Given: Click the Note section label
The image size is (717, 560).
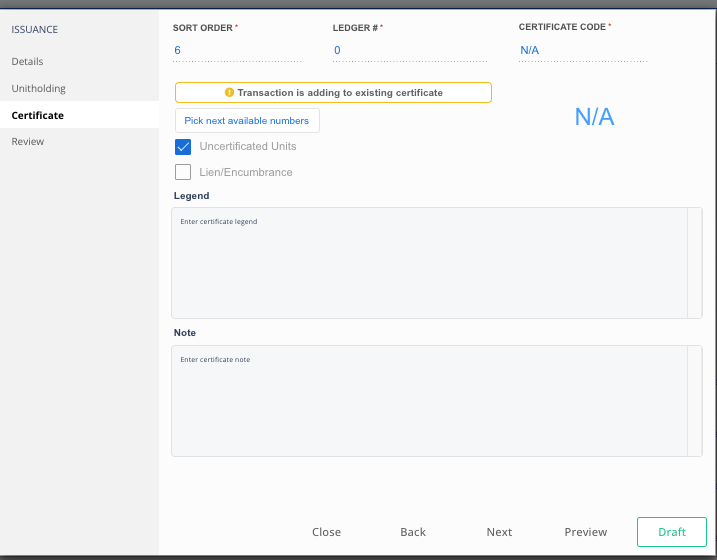Looking at the screenshot, I should (185, 333).
